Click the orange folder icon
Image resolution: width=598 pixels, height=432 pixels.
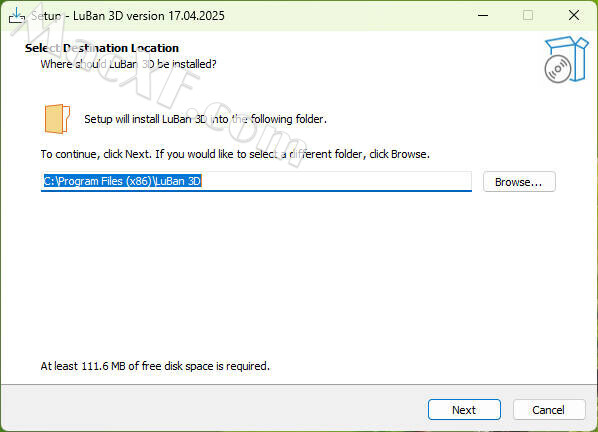(57, 119)
